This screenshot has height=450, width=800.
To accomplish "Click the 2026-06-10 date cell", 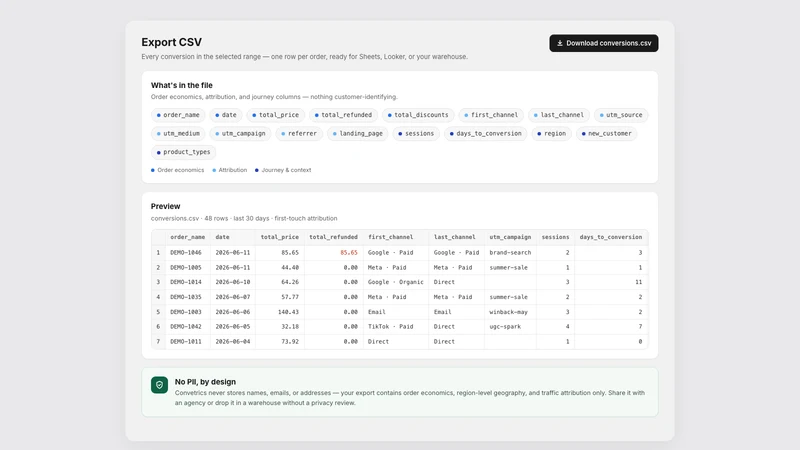I will point(233,282).
